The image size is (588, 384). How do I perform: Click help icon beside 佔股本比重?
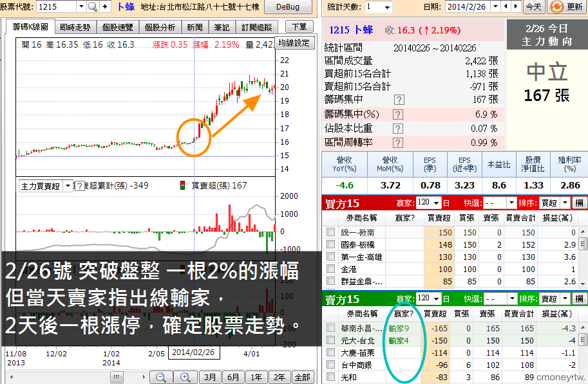click(399, 128)
